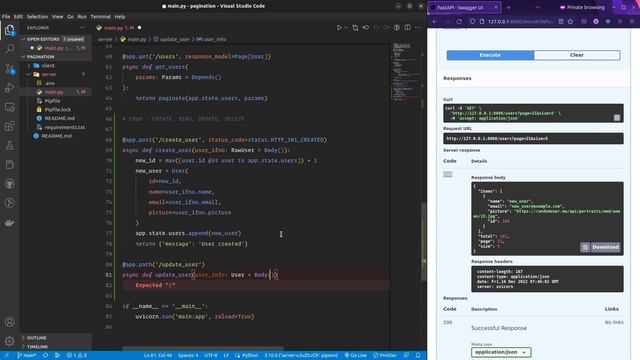
Task: Click Prettier in the status bar
Action: pos(385,356)
